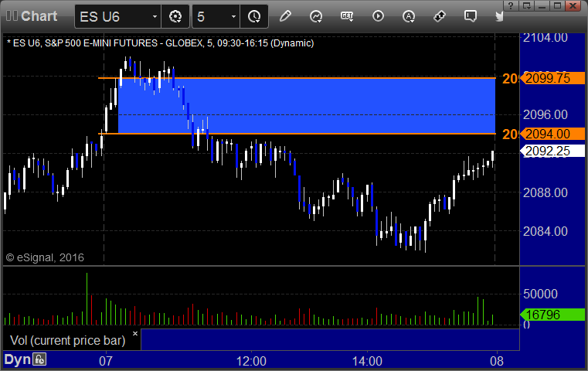Viewport: 588px width, 371px height.
Task: Click the 12:00 time axis label
Action: point(251,361)
